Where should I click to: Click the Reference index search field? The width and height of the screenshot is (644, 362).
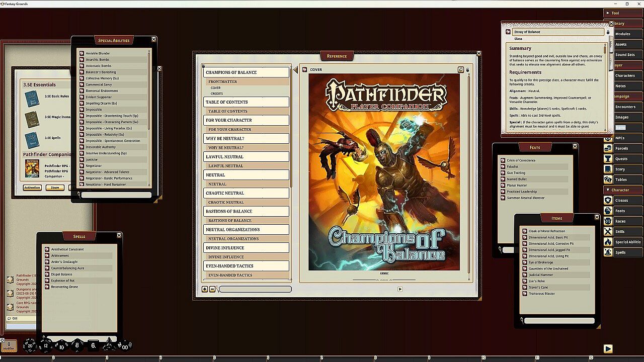(x=255, y=289)
